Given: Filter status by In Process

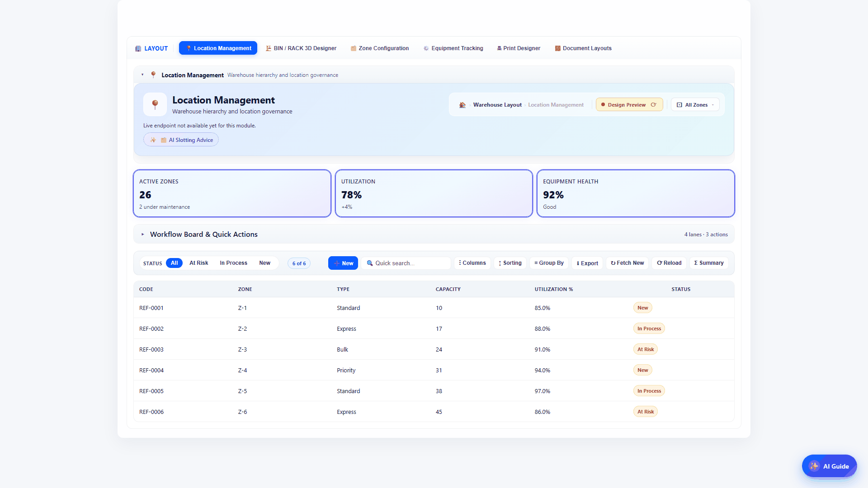Looking at the screenshot, I should [233, 263].
